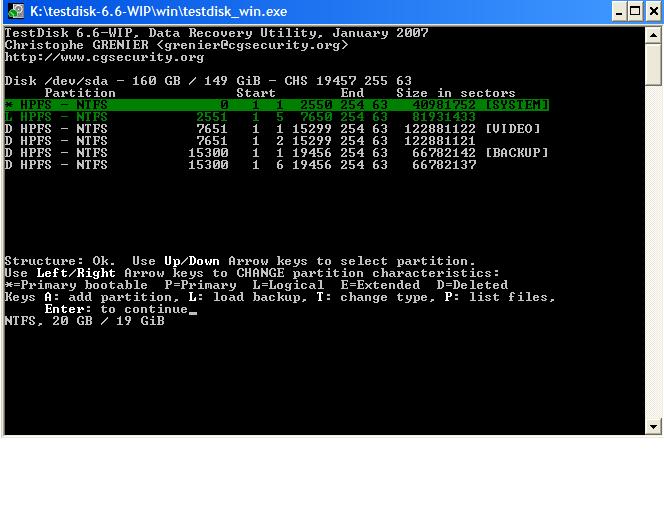Screen dimensions: 664x512
Task: Click the 'Disk /dev/sda - 160 GB' line
Action: coord(208,80)
